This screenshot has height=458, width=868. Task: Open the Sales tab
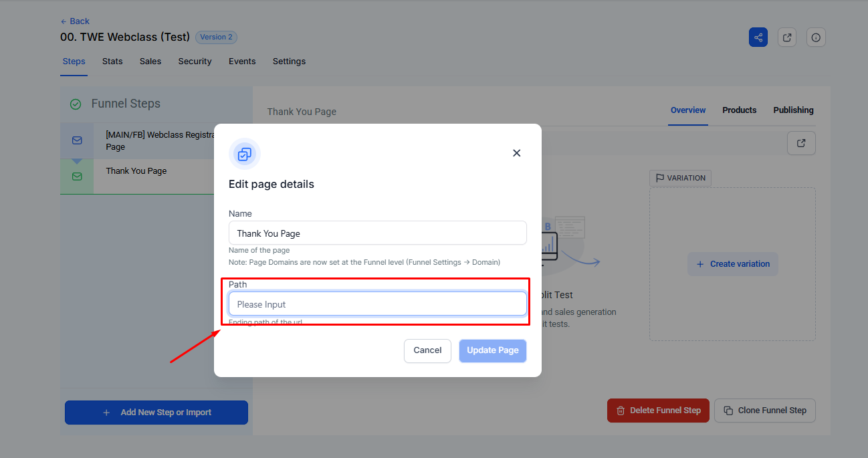tap(150, 62)
